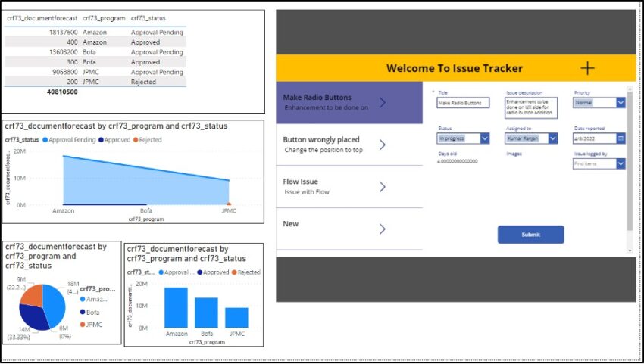
Task: Click chevron arrow next to Make Radio Buttons
Action: [382, 102]
